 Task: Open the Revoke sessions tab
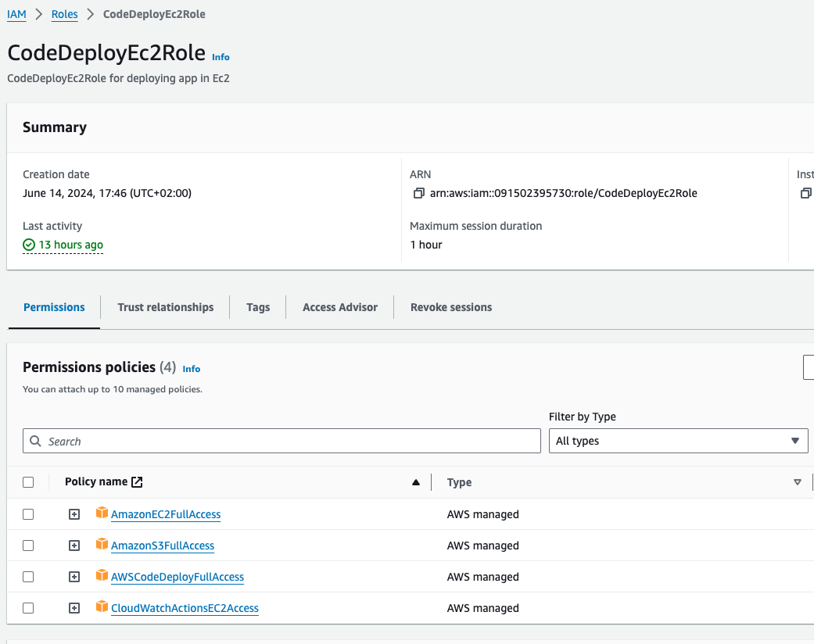(x=451, y=307)
